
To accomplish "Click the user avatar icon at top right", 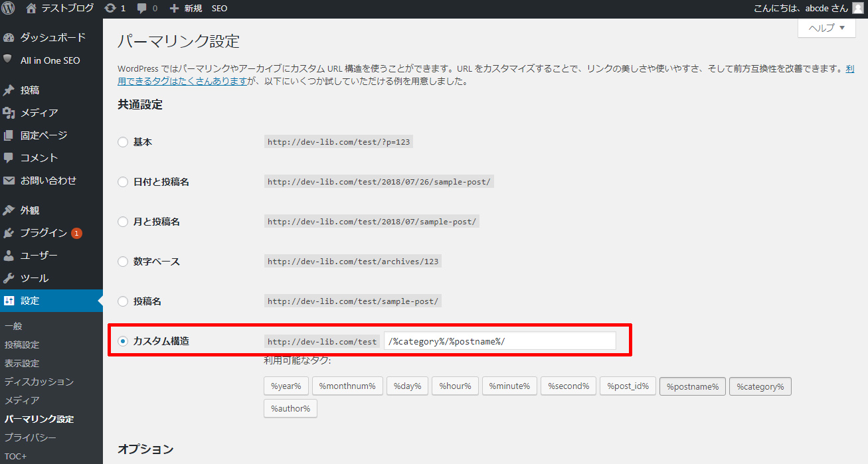I will pyautogui.click(x=858, y=9).
